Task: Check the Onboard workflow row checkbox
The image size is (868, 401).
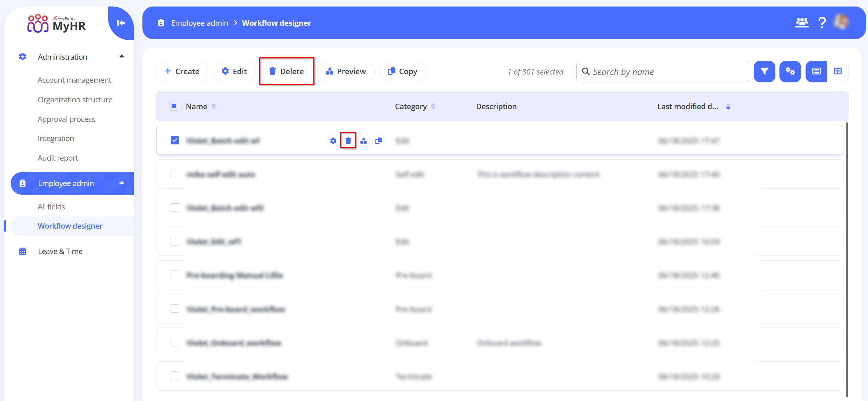Action: [x=175, y=342]
